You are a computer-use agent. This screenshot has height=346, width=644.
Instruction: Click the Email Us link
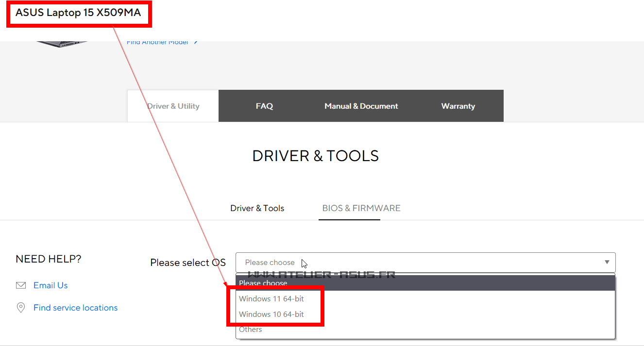(x=51, y=285)
